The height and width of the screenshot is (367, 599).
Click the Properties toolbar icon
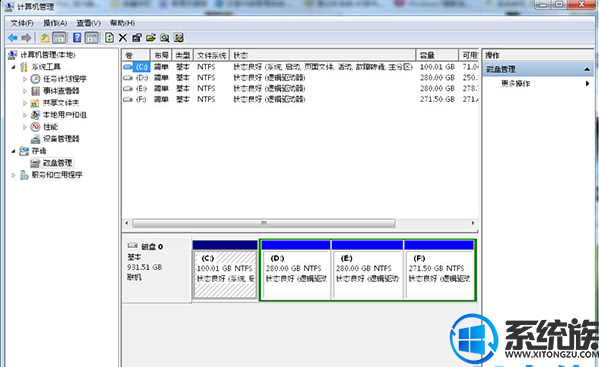point(137,38)
